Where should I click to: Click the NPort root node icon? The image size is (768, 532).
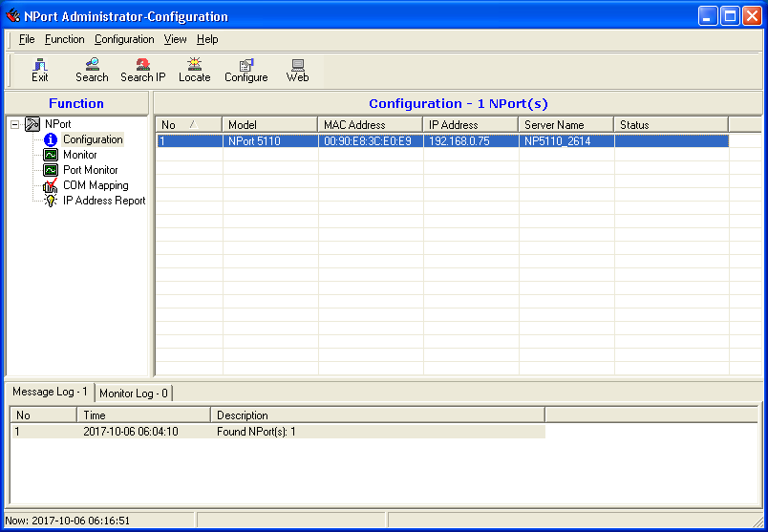32,124
